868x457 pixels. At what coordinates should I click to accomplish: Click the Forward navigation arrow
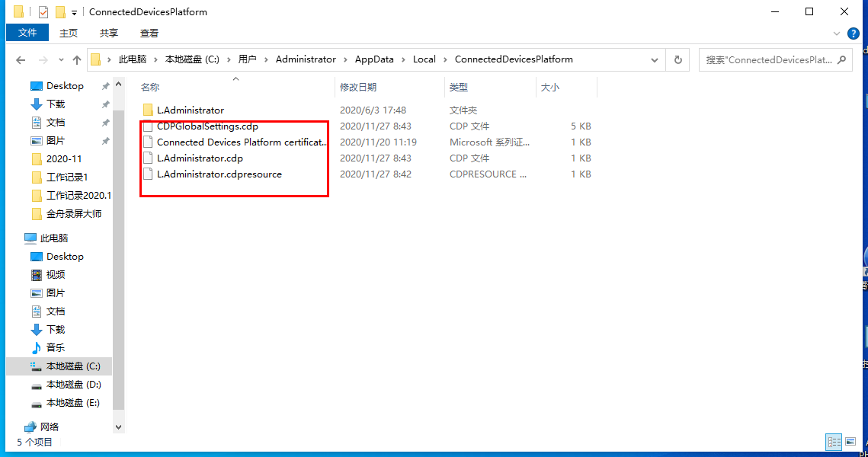[43, 59]
